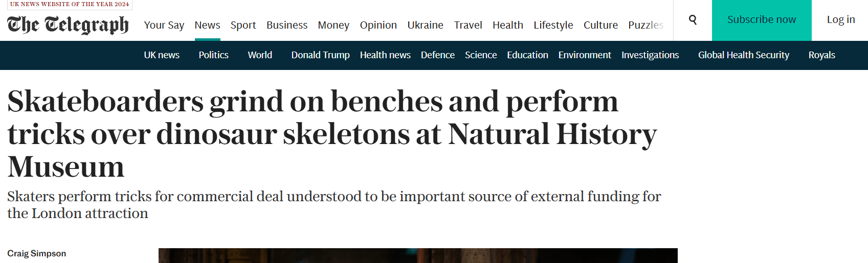Image resolution: width=868 pixels, height=263 pixels.
Task: Click the Log in link
Action: click(x=840, y=20)
